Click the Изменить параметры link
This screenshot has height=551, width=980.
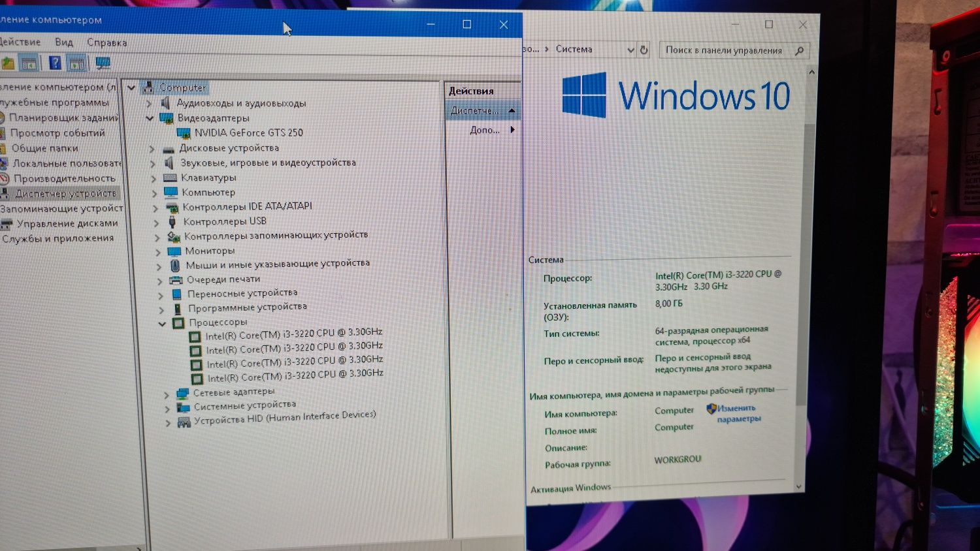pyautogui.click(x=738, y=413)
